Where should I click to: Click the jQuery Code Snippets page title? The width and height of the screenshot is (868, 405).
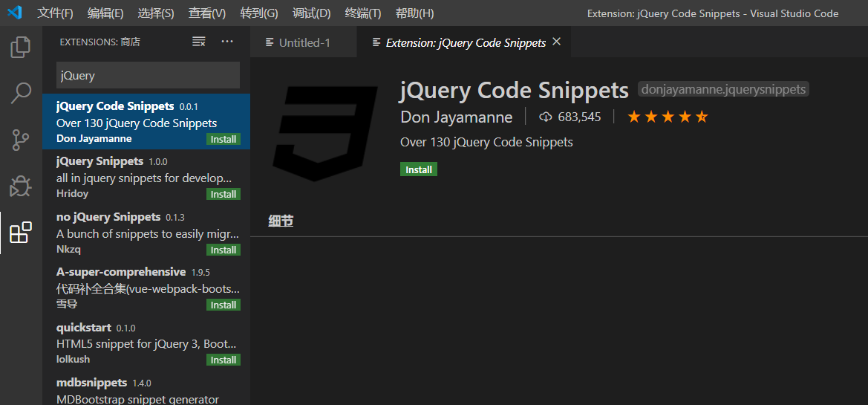515,91
